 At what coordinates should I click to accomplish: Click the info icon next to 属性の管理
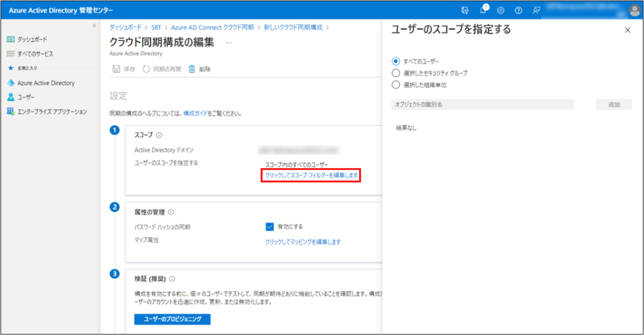[171, 212]
